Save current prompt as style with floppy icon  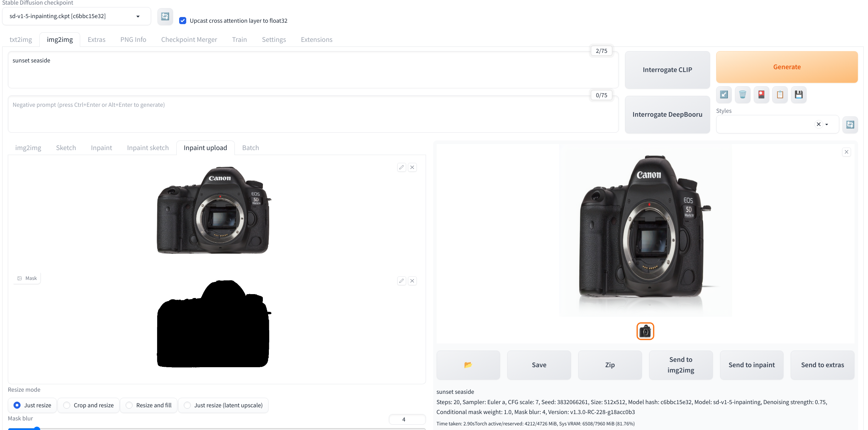pyautogui.click(x=799, y=94)
